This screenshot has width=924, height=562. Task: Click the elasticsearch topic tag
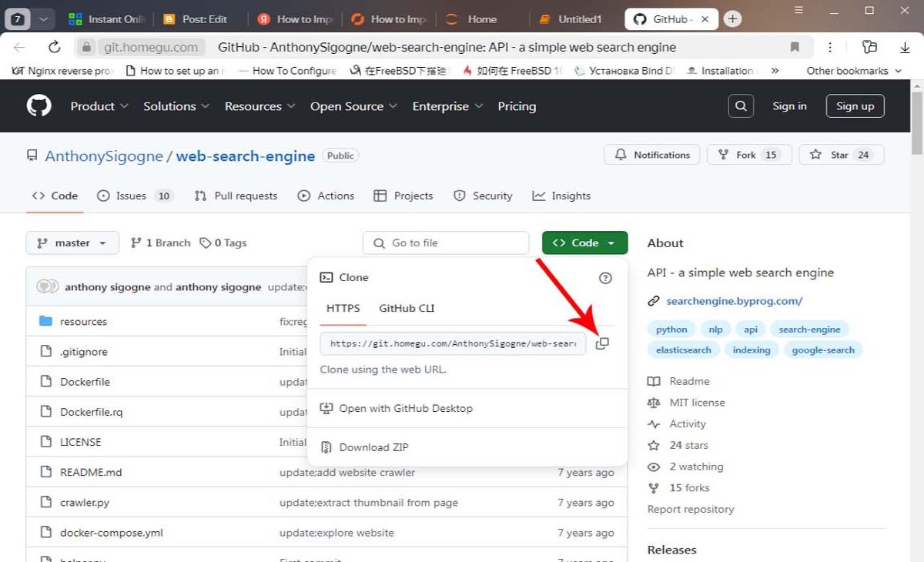click(x=684, y=350)
